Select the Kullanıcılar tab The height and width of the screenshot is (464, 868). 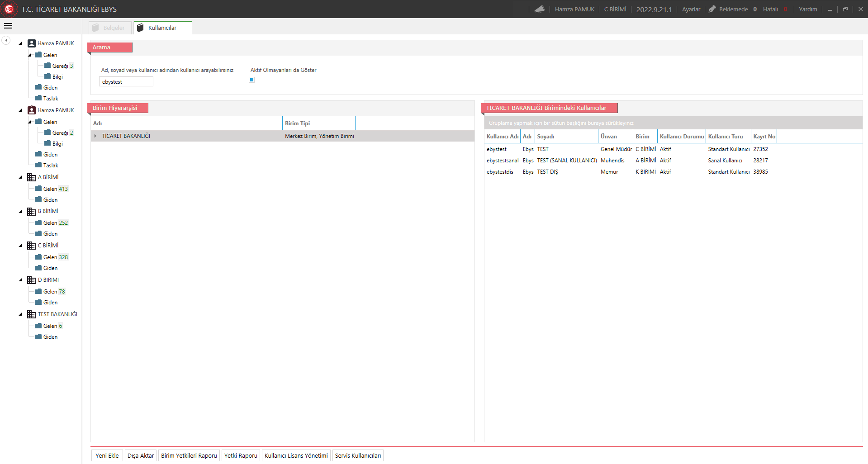(x=162, y=28)
